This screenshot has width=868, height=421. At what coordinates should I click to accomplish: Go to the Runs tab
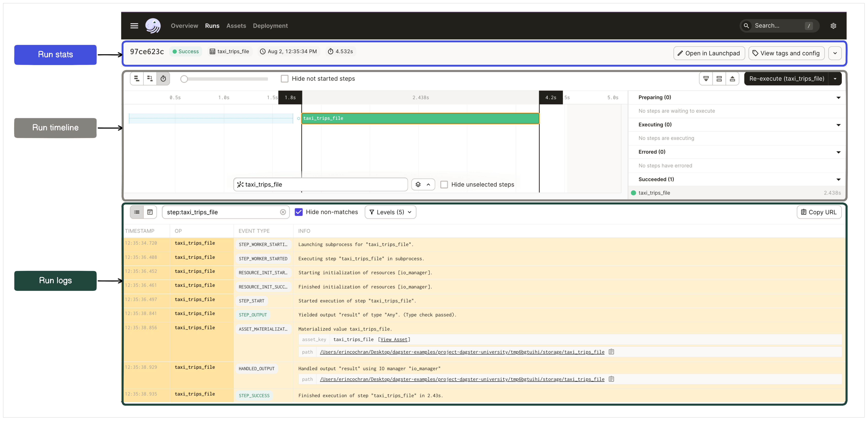pyautogui.click(x=212, y=26)
